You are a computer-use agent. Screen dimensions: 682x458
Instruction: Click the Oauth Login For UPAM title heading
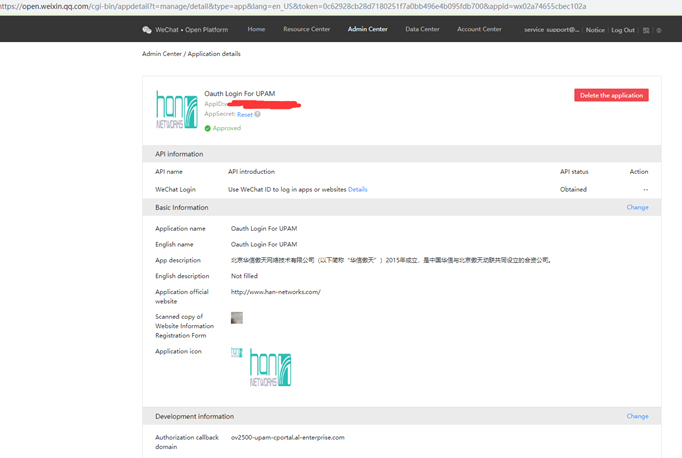click(240, 94)
